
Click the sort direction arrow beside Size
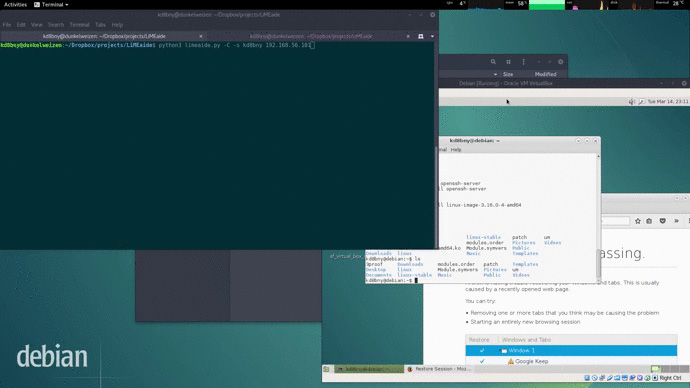pyautogui.click(x=495, y=74)
